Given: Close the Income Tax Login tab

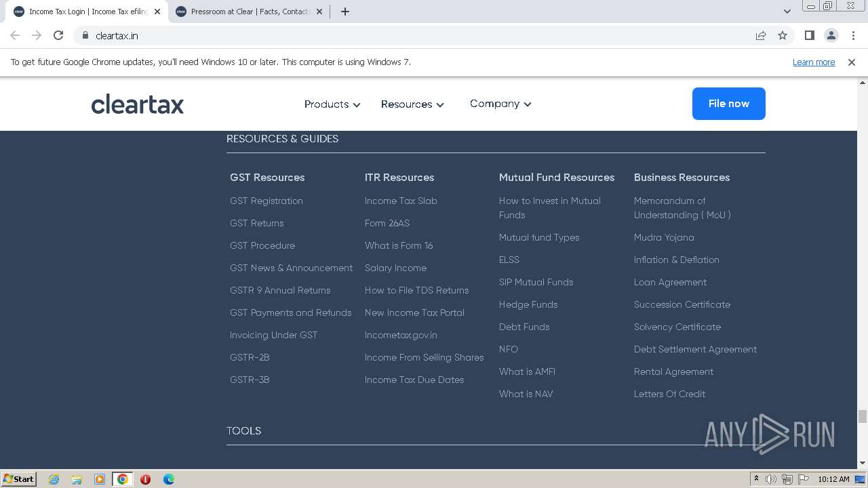Looking at the screenshot, I should (157, 12).
